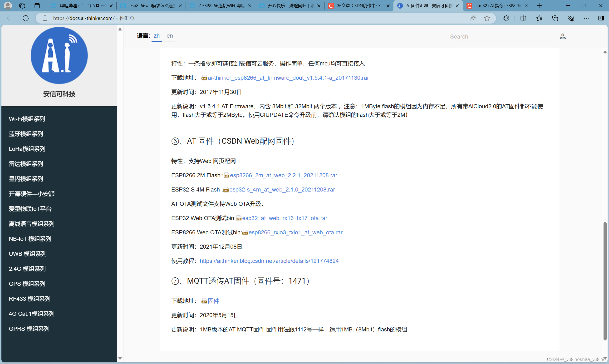
Task: Open 2.4G 模组系列 in sidebar
Action: pos(27,269)
